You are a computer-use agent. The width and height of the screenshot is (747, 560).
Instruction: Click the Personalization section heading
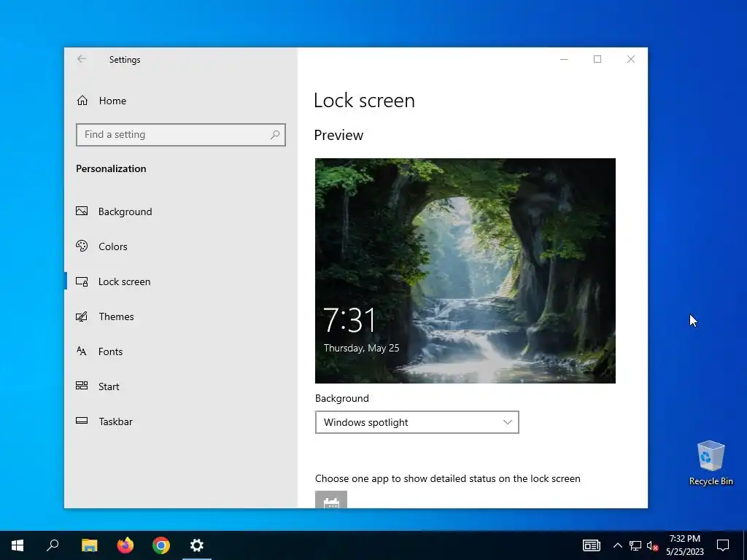coord(111,168)
